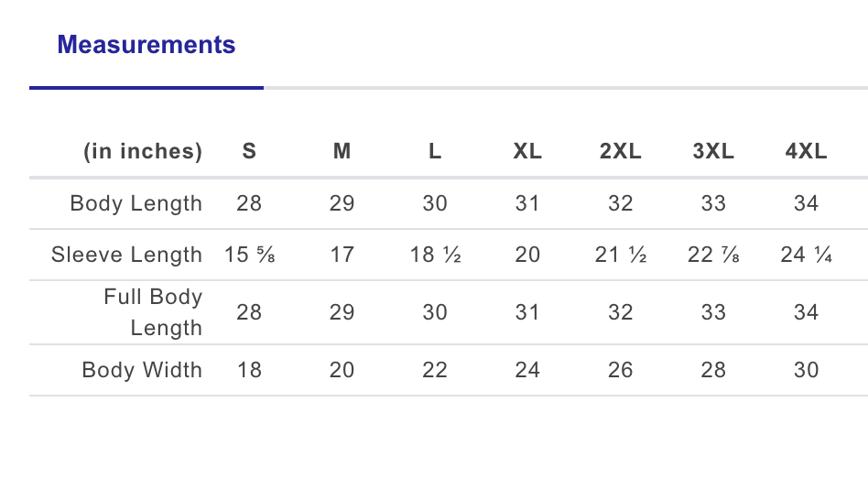This screenshot has height=478, width=868.
Task: Click the 2XL size column header
Action: point(621,152)
